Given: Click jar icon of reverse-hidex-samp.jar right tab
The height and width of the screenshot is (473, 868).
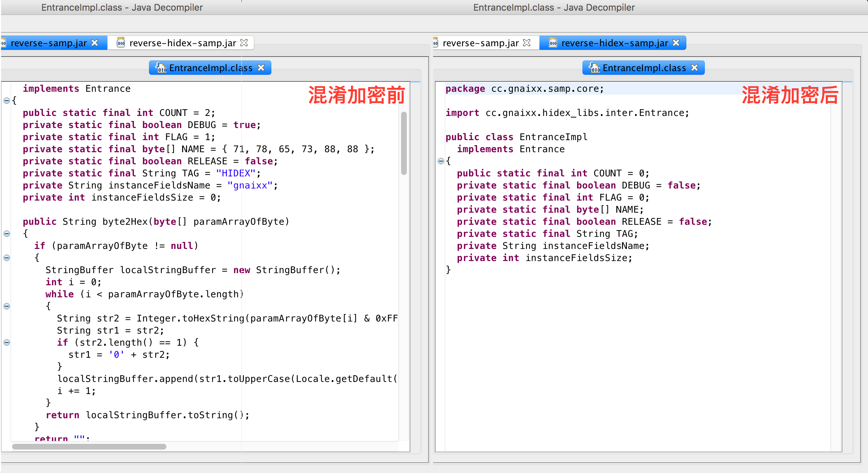Looking at the screenshot, I should (553, 43).
